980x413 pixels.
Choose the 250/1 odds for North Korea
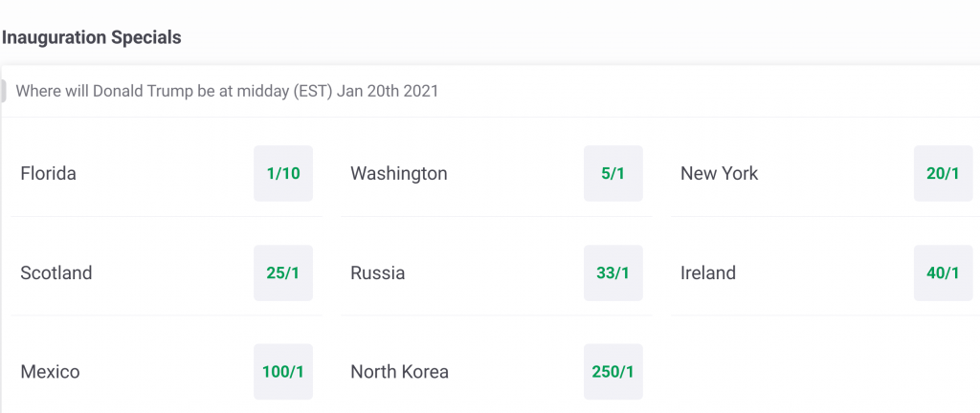(612, 372)
